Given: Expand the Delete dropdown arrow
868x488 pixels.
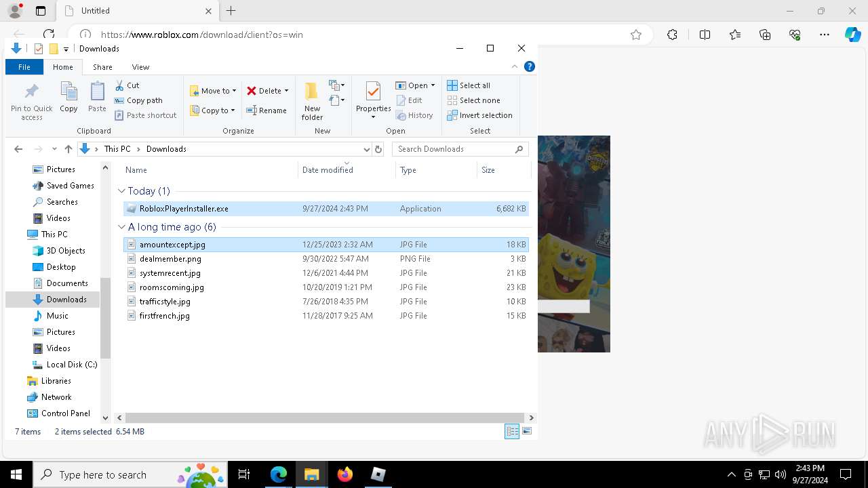Looking at the screenshot, I should (x=286, y=91).
